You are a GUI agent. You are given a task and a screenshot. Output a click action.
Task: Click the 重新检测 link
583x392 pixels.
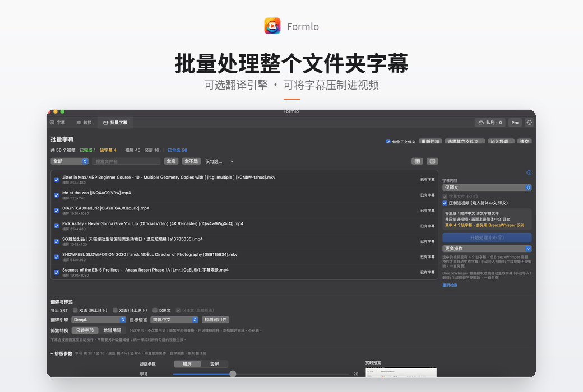pyautogui.click(x=450, y=286)
